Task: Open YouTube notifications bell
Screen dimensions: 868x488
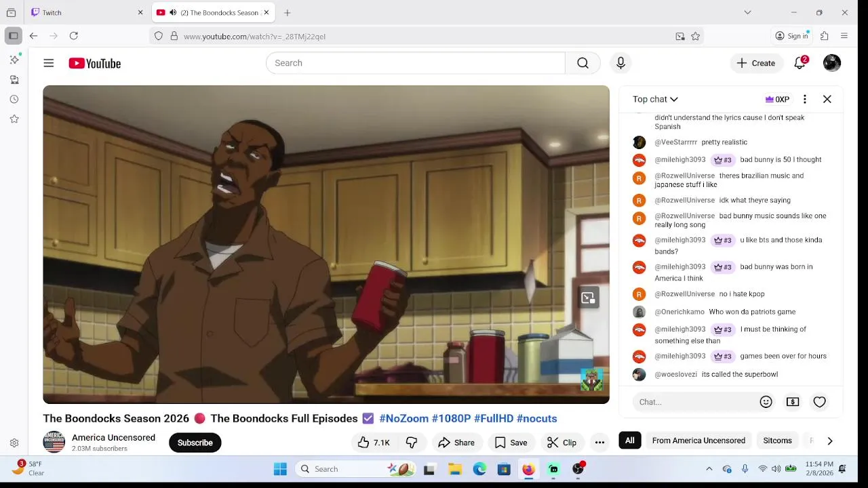Action: pos(800,63)
